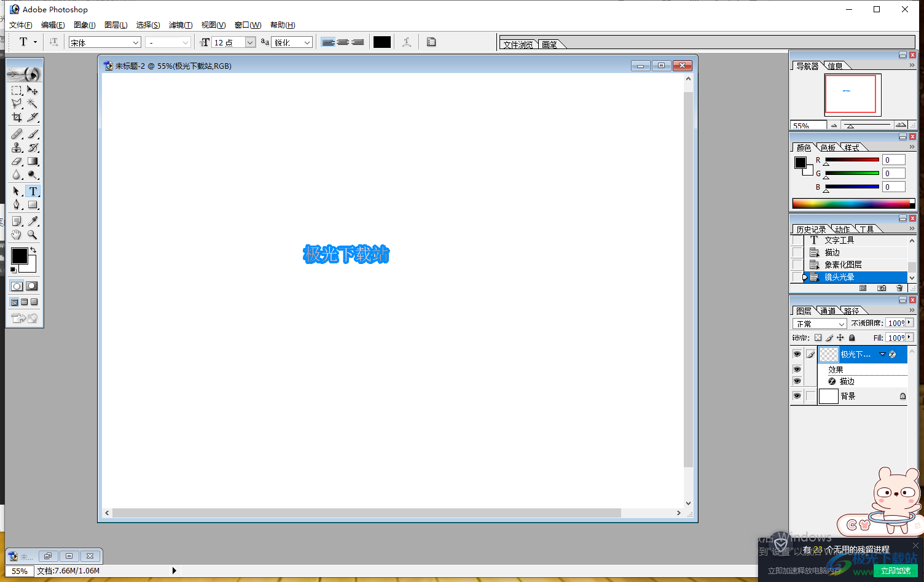Click left align text button
The height and width of the screenshot is (582, 924).
pos(328,42)
